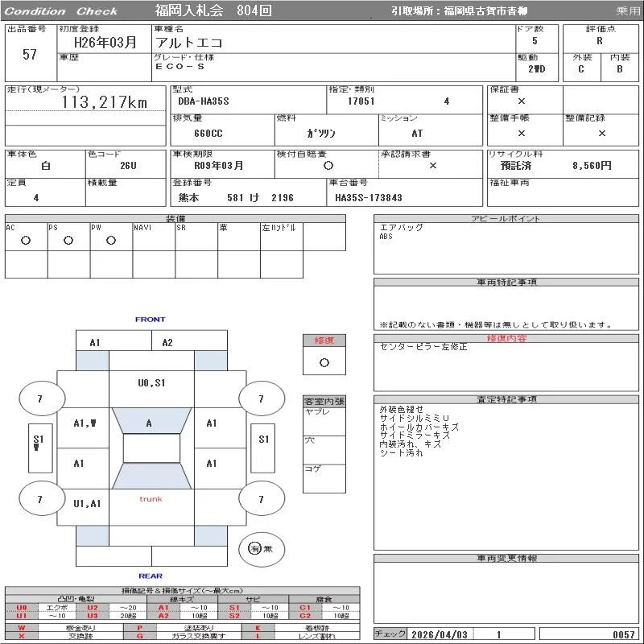The image size is (644, 644).
Task: Click the A2 front bumper cell
Action: pyautogui.click(x=167, y=343)
